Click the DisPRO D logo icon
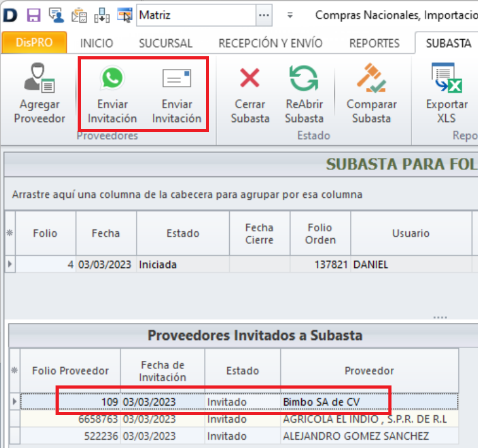The image size is (478, 448). [10, 15]
